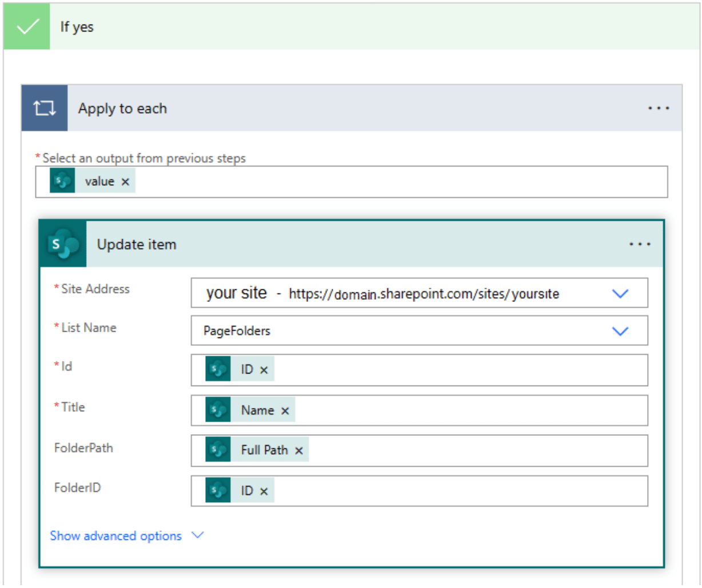The width and height of the screenshot is (702, 588).
Task: Click the Apply to each loop icon
Action: (44, 108)
